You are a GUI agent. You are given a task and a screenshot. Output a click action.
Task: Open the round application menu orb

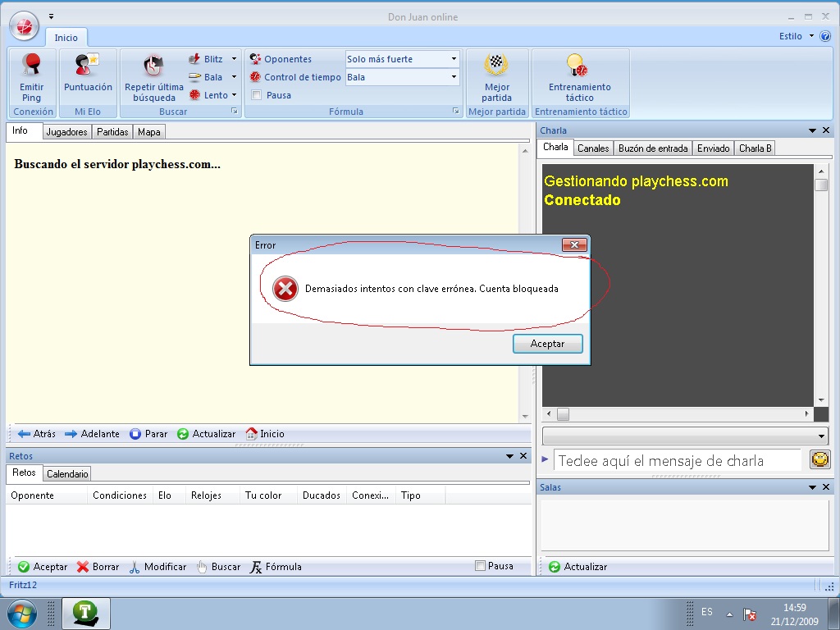[24, 25]
